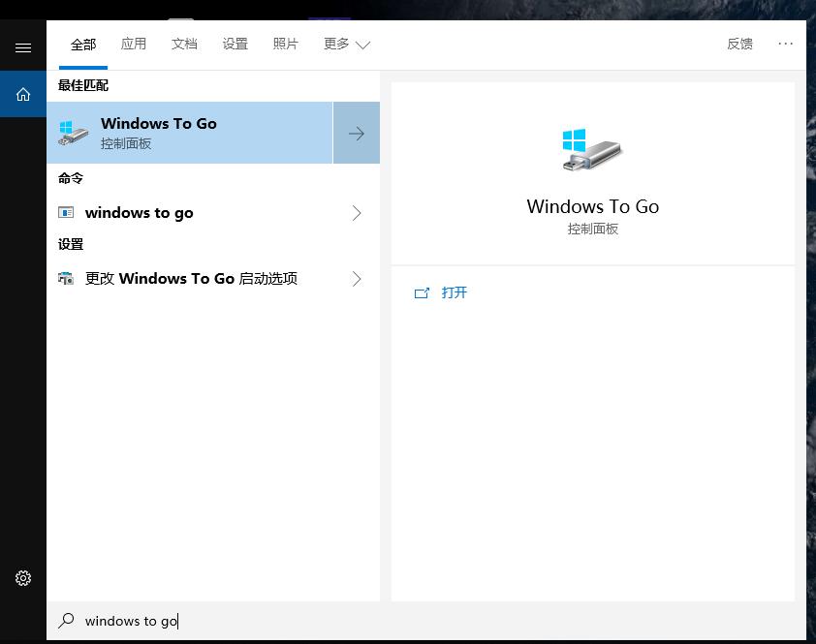Viewport: 816px width, 644px height.
Task: Click the 更改 Windows To Go 启动选项 settings icon
Action: [67, 279]
